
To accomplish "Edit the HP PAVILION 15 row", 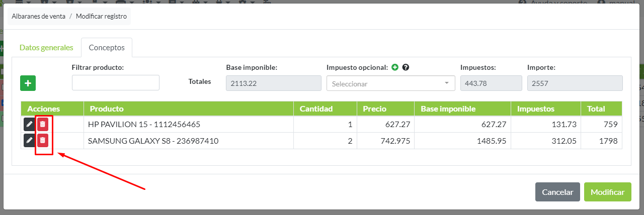I will 29,124.
